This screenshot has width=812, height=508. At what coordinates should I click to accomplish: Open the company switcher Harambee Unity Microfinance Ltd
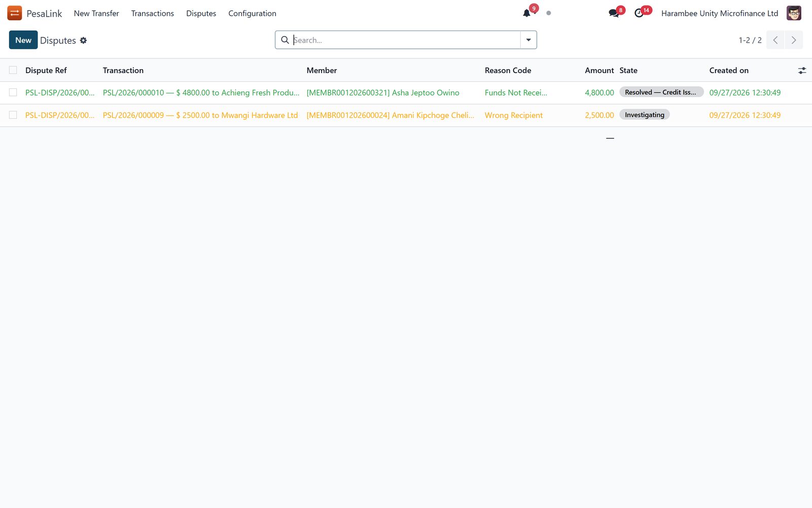720,13
